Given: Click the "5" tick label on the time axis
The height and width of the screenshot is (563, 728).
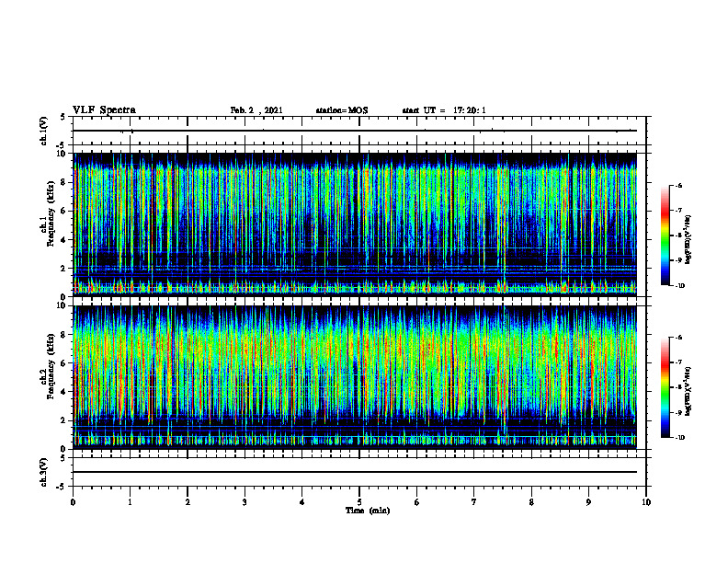Looking at the screenshot, I should [x=359, y=502].
